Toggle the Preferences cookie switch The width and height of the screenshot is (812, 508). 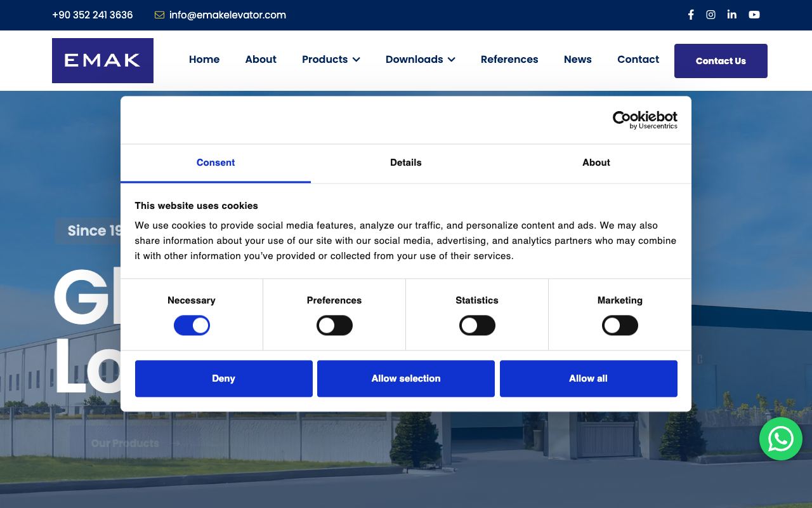[334, 326]
